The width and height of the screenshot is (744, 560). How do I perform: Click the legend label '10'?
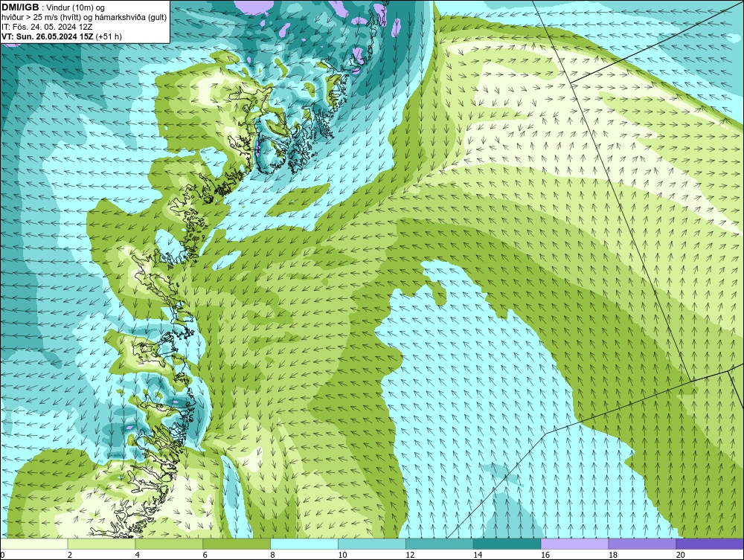tap(342, 555)
